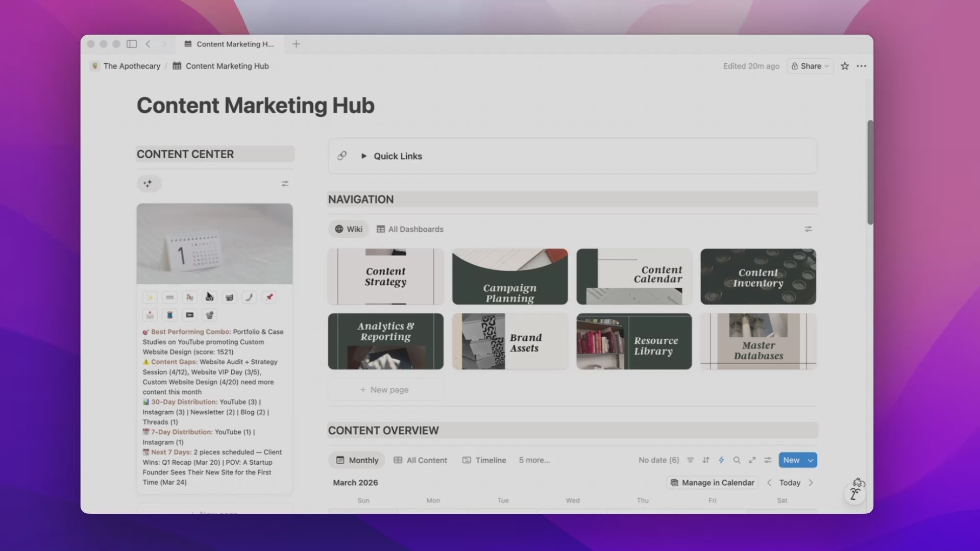Click the sparkle AI button under Content Center

point(148,184)
